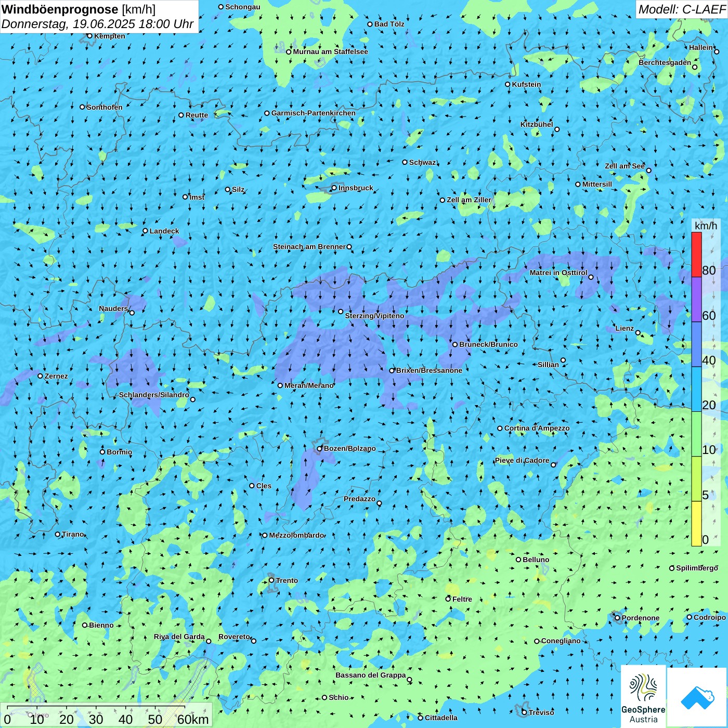Click the Windböenprognose title text
728x728 pixels.
pyautogui.click(x=60, y=9)
